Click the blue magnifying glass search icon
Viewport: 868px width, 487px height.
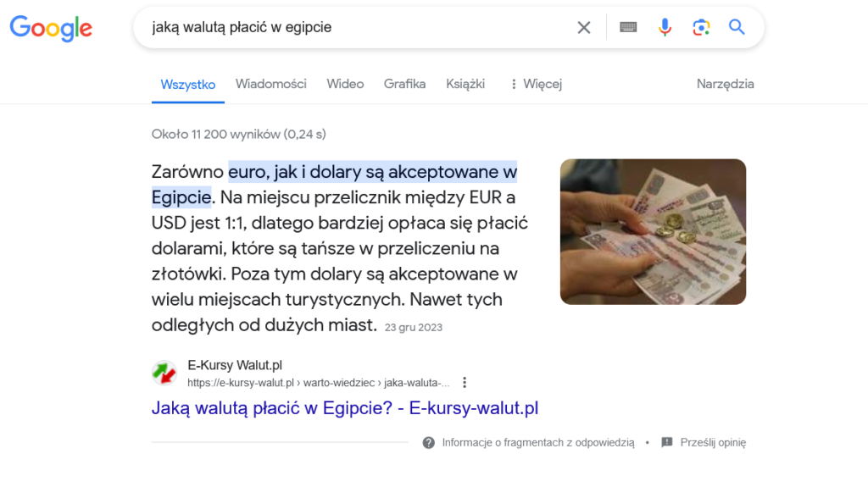pyautogui.click(x=737, y=26)
